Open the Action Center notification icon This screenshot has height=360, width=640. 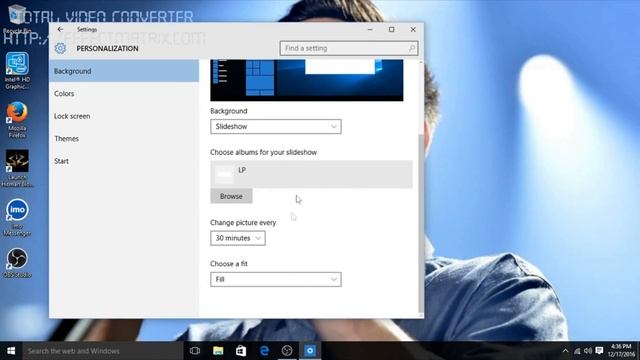pyautogui.click(x=599, y=351)
